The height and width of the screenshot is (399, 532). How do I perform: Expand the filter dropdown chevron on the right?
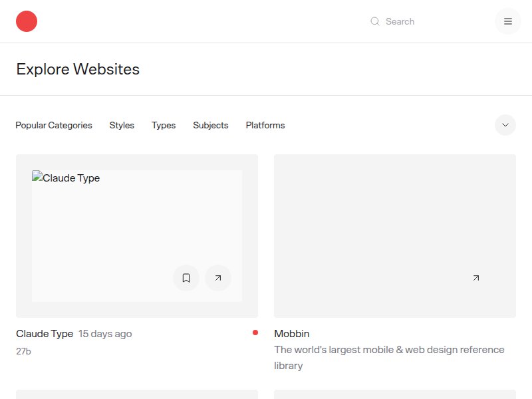[505, 125]
